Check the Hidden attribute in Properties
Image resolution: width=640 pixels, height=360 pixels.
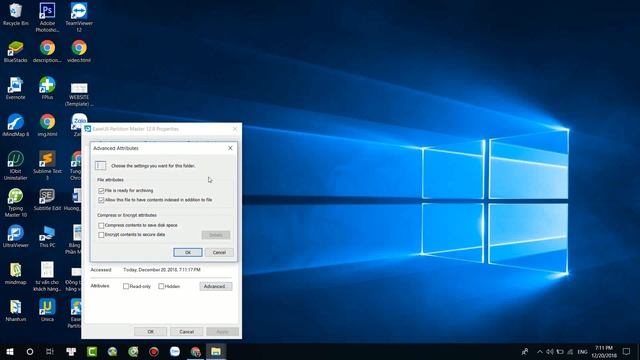coord(161,286)
